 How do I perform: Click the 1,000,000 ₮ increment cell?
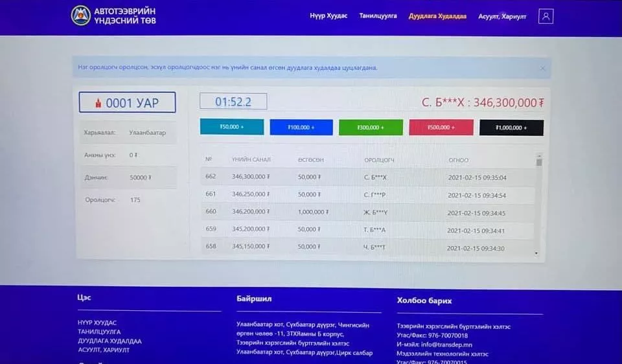[x=314, y=212]
